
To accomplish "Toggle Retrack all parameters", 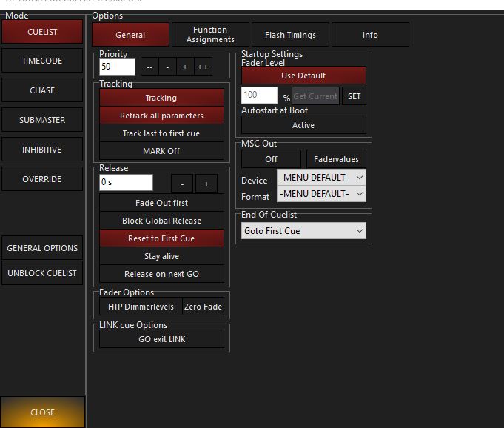I will pos(161,116).
